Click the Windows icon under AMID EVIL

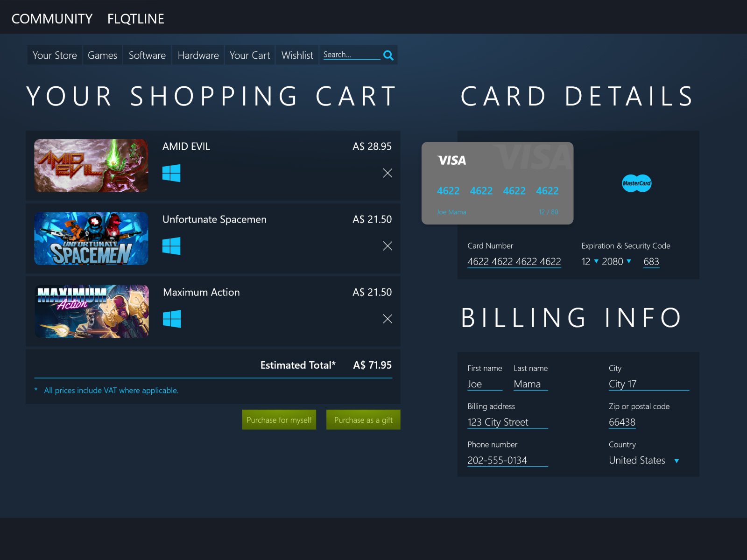click(171, 173)
